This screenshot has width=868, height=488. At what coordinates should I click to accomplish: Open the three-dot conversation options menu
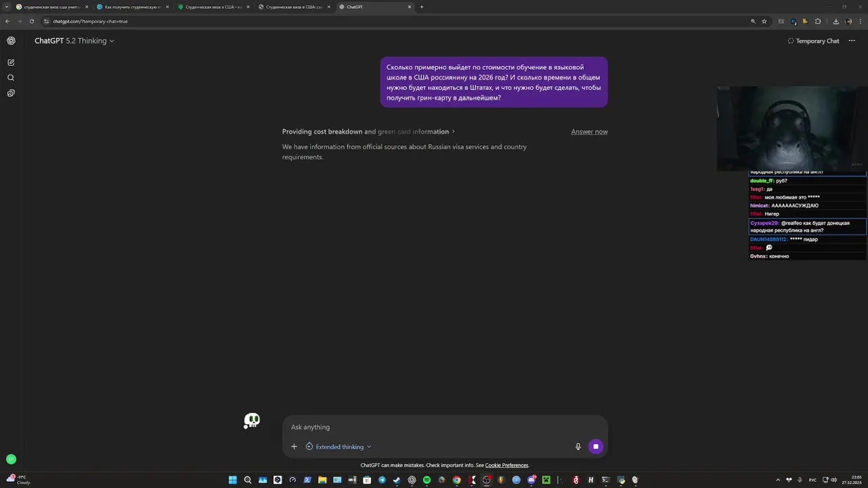coord(852,41)
